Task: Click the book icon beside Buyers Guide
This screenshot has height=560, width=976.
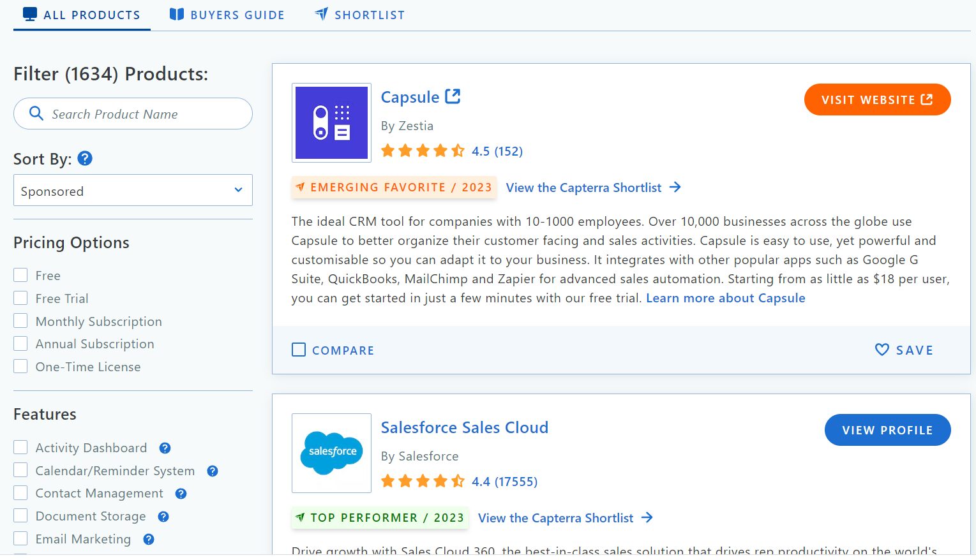Action: pyautogui.click(x=177, y=14)
